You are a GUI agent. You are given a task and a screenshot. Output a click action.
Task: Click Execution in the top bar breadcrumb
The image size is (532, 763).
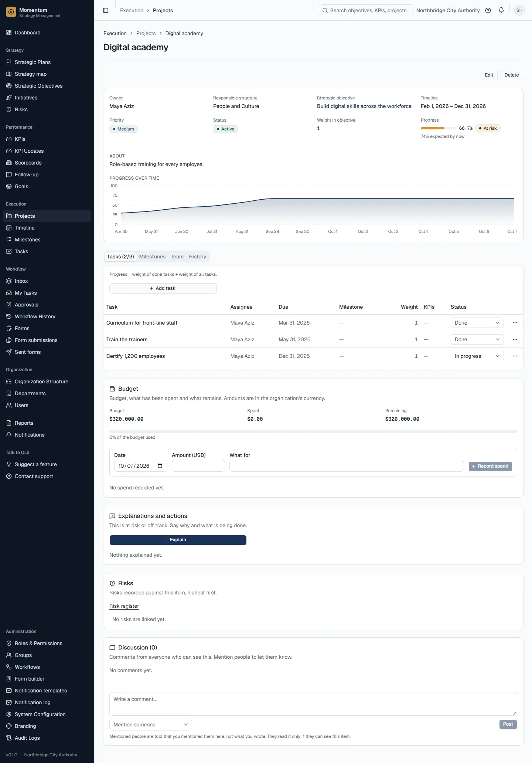(x=132, y=10)
